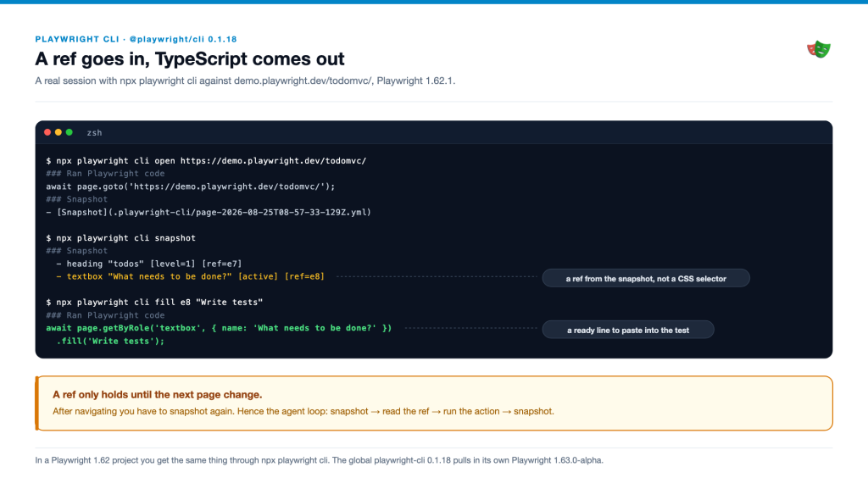
Task: Click the 'heading "todos" [level=1] [ref=e7]' line
Action: 149,264
